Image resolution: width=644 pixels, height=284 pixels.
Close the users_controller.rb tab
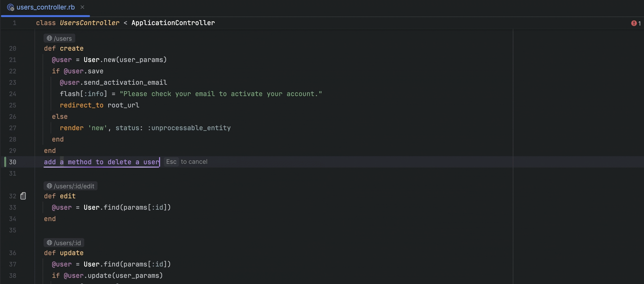click(x=82, y=7)
